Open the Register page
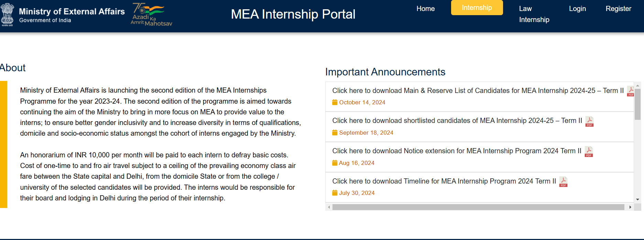 click(x=618, y=9)
